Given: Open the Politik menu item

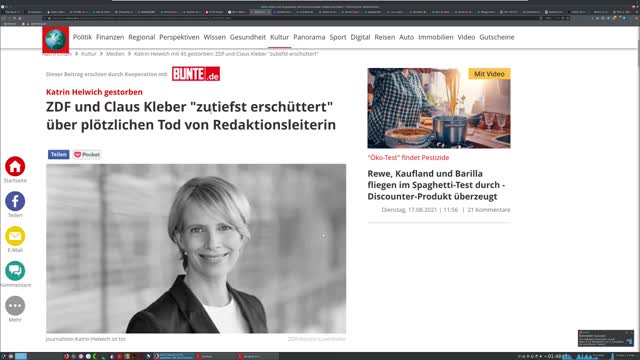Looking at the screenshot, I should point(82,37).
